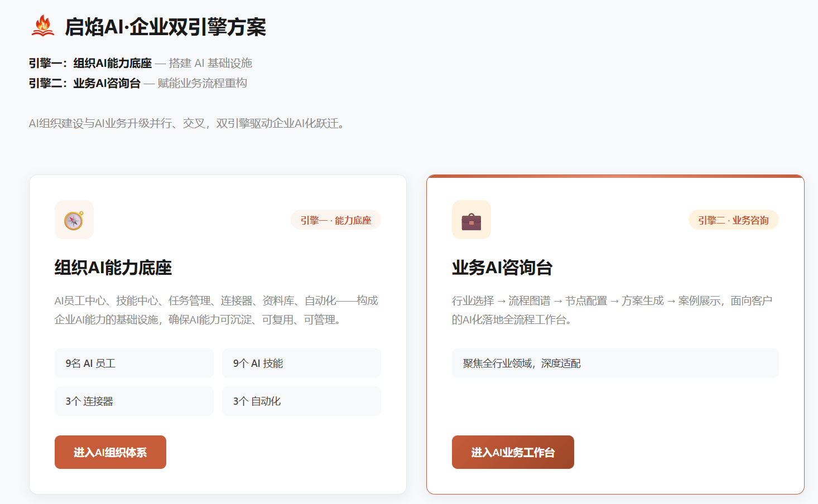
Task: Select the 9名 AI 员工 stat tile
Action: point(134,364)
